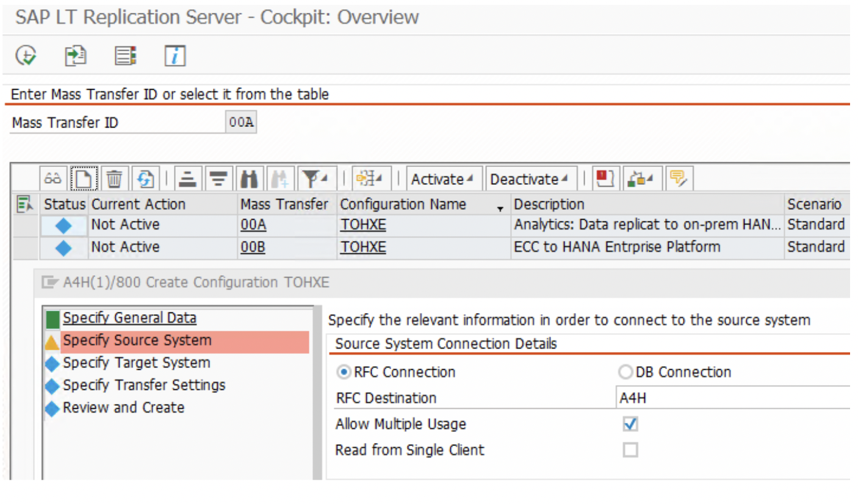Click the Description column header
This screenshot has height=504, width=858.
(x=648, y=204)
